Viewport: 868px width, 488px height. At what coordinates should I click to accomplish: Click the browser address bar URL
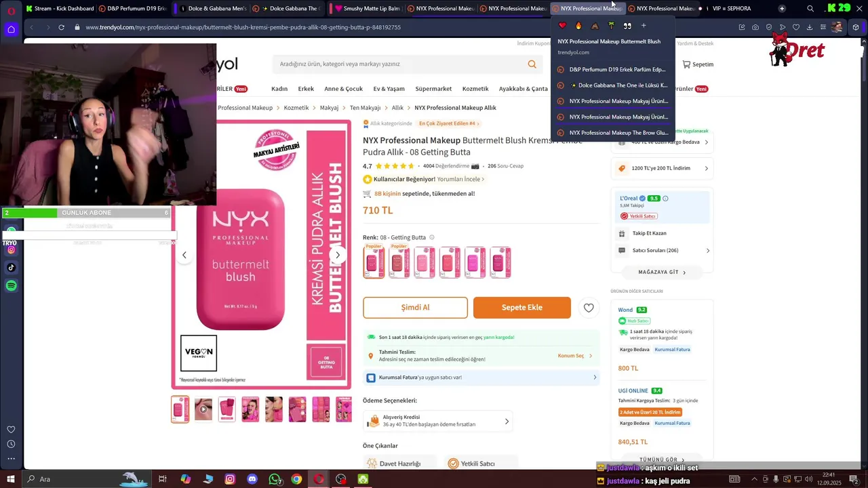[x=243, y=27]
